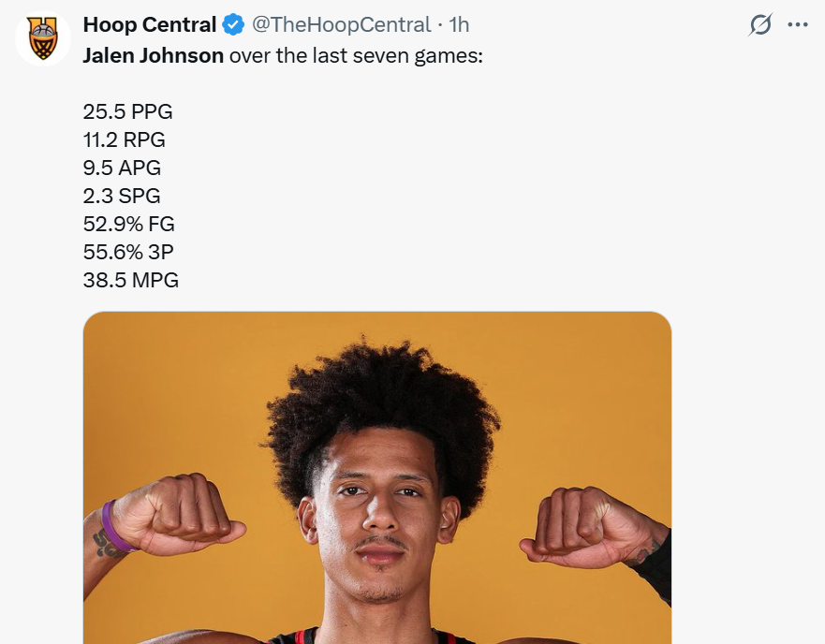Click the 38.5 MPG stat line
Image resolution: width=825 pixels, height=644 pixels.
click(x=131, y=280)
